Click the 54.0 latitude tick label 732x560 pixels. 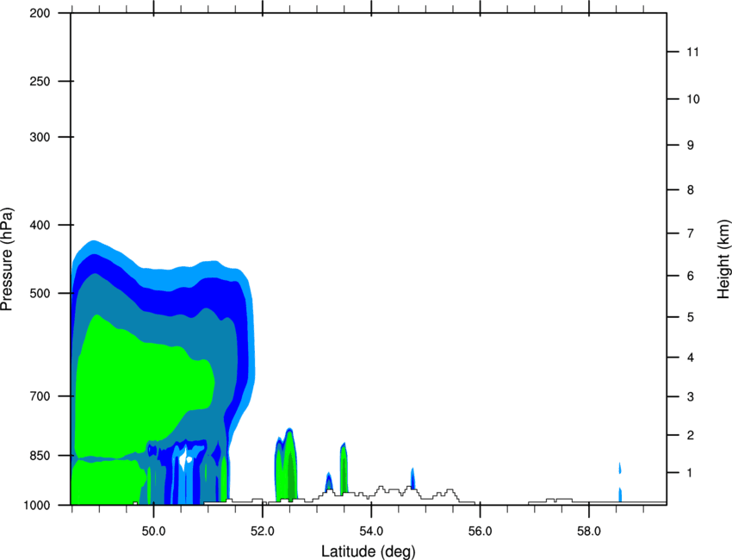tap(372, 532)
